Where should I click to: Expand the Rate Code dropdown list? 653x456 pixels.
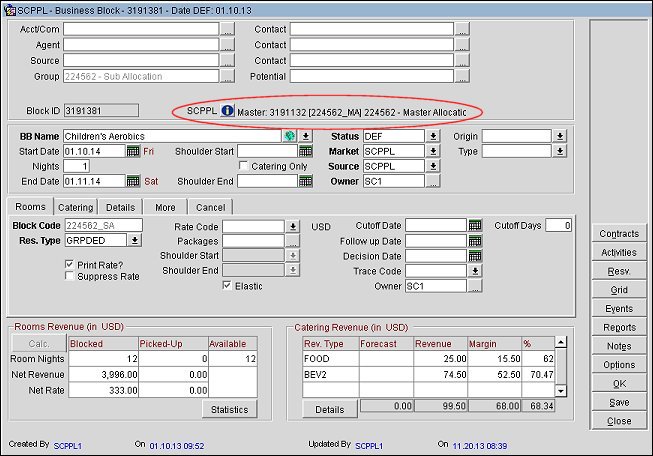click(x=293, y=226)
